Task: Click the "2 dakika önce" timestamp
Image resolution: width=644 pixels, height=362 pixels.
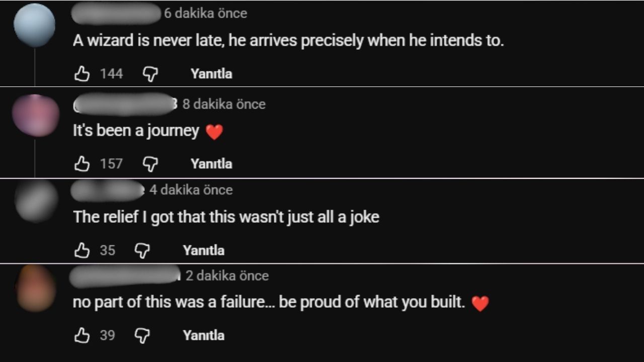Action: coord(227,276)
